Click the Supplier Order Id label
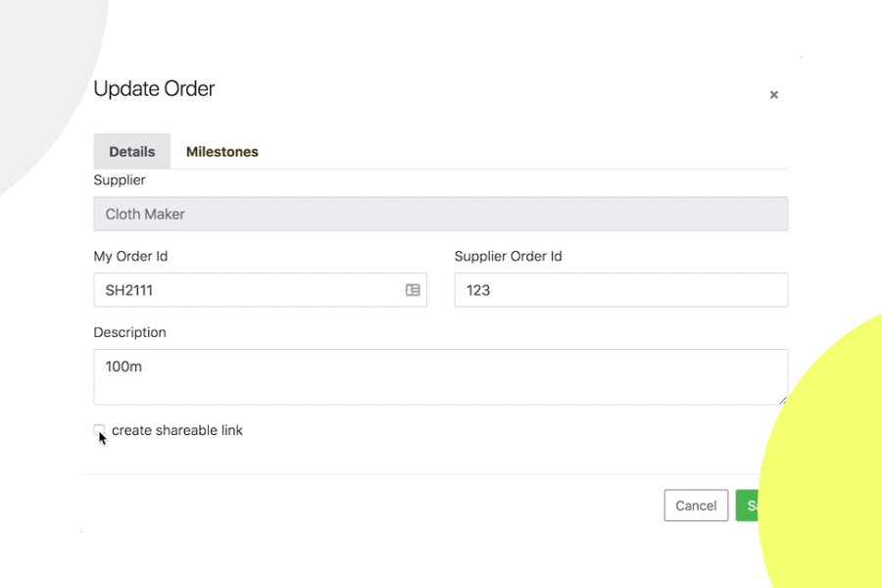 click(x=508, y=257)
